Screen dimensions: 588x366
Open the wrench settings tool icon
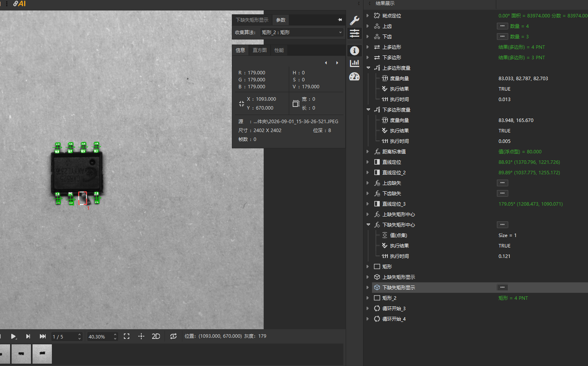[x=355, y=20]
